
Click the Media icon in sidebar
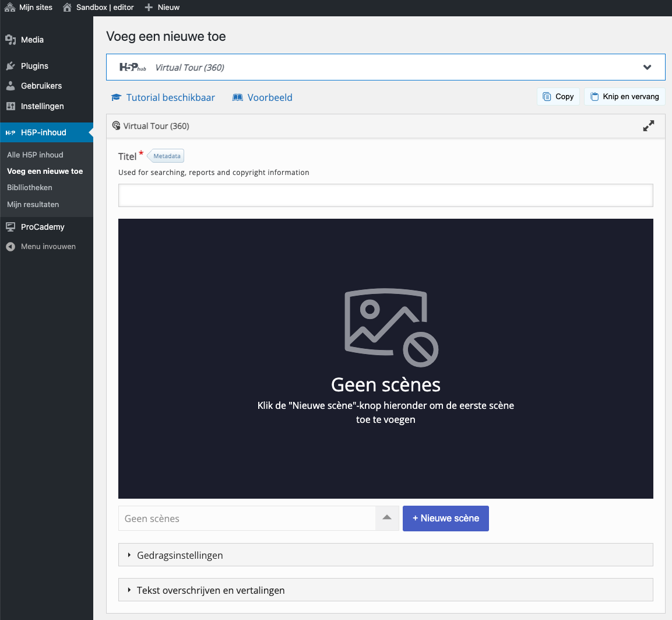(10, 40)
